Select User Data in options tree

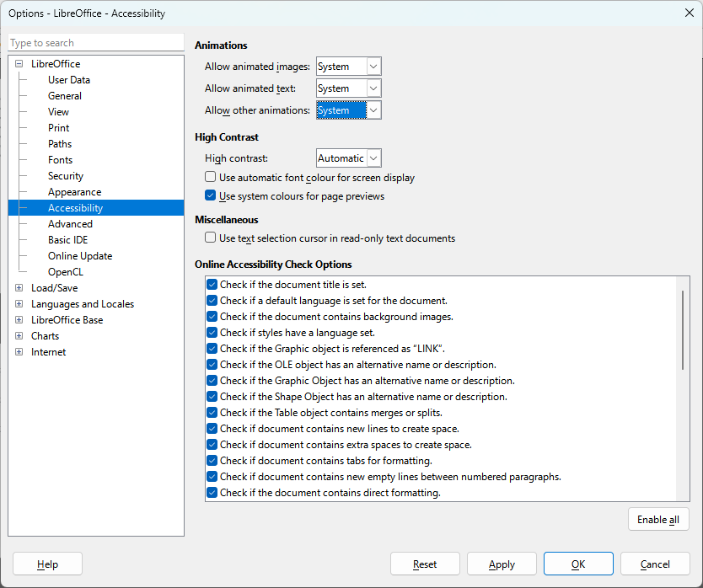[x=69, y=80]
